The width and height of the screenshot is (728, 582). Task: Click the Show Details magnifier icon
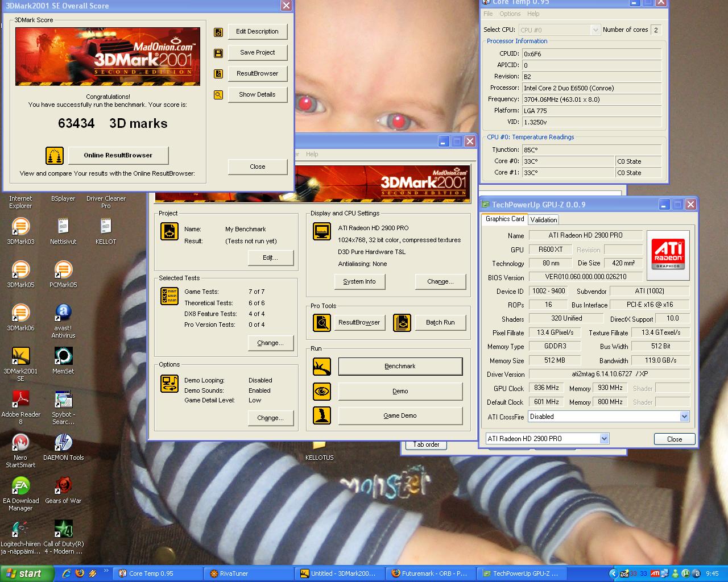click(218, 95)
